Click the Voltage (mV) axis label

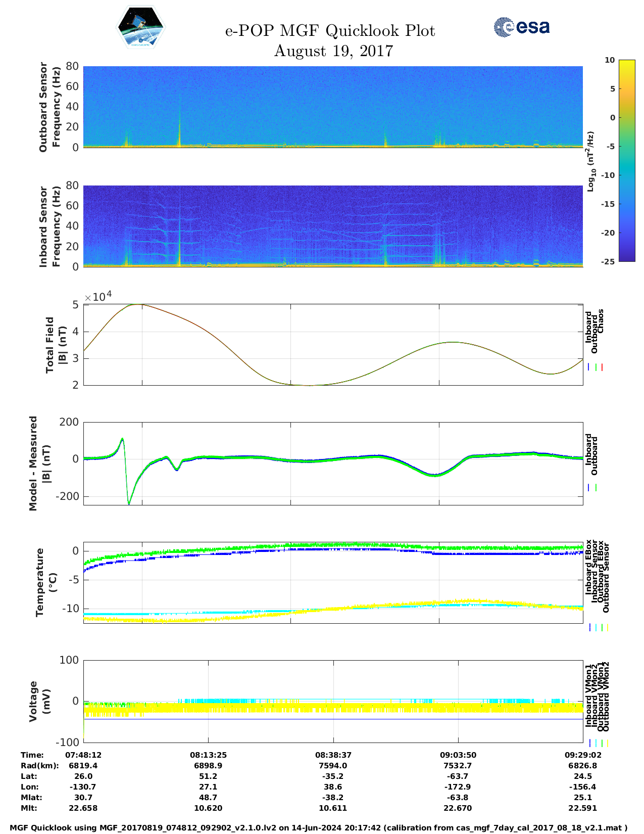[40, 701]
